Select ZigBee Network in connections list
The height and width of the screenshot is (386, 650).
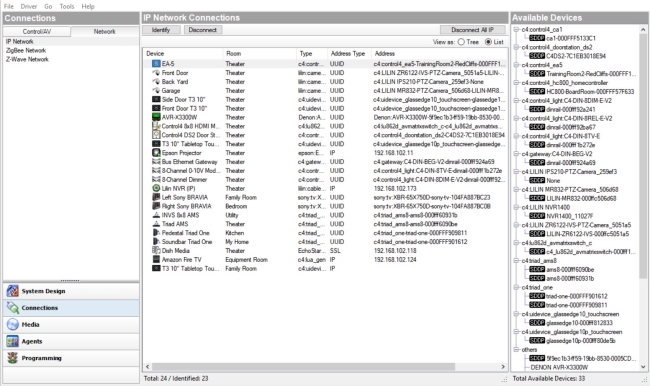point(26,51)
